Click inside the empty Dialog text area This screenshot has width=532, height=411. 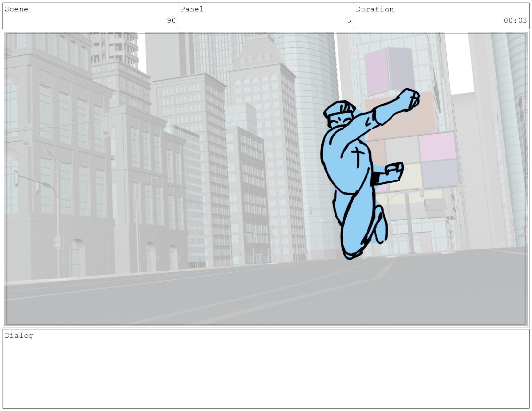click(265, 373)
